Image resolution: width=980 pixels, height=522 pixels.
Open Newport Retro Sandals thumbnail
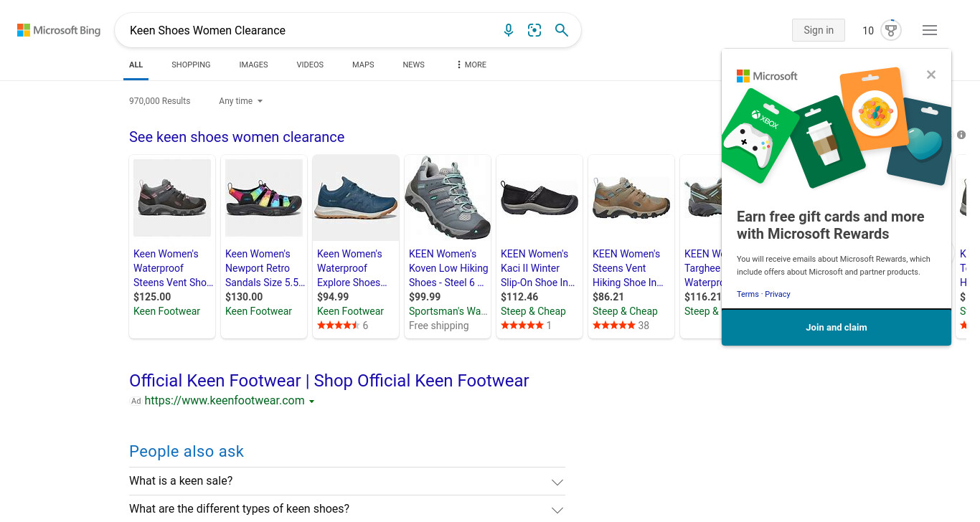pos(264,198)
